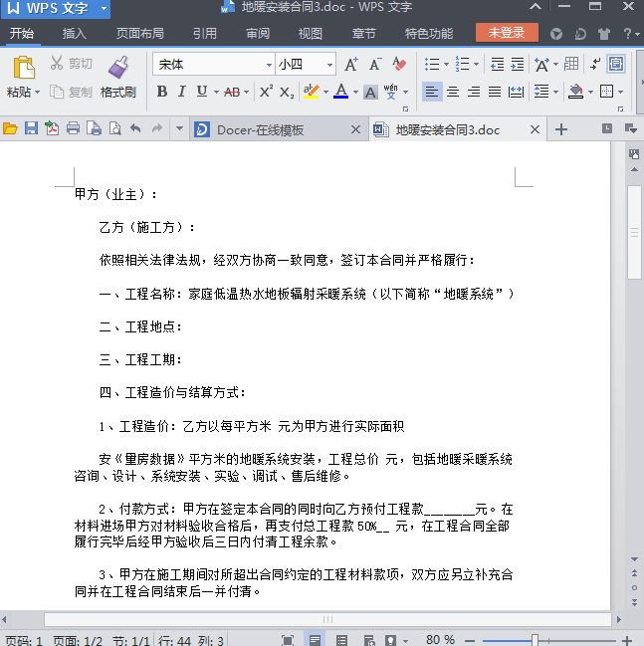Apply distributed alignment
This screenshot has height=646, width=644.
coord(516,92)
